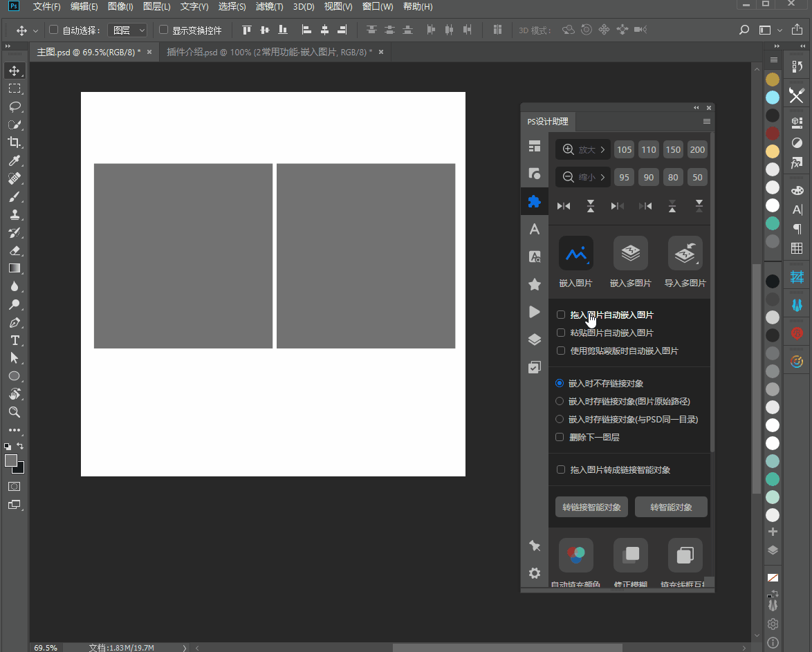Zoom to 200 percent button
The width and height of the screenshot is (812, 652).
(697, 149)
